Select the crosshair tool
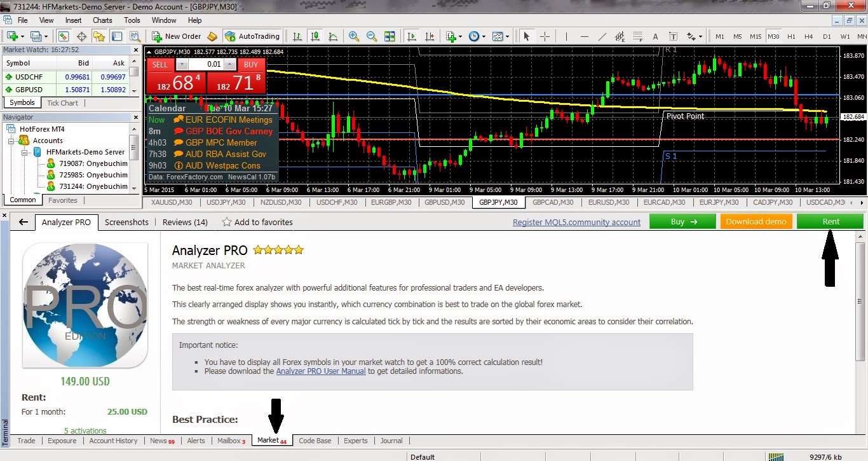The image size is (868, 461). [x=545, y=36]
